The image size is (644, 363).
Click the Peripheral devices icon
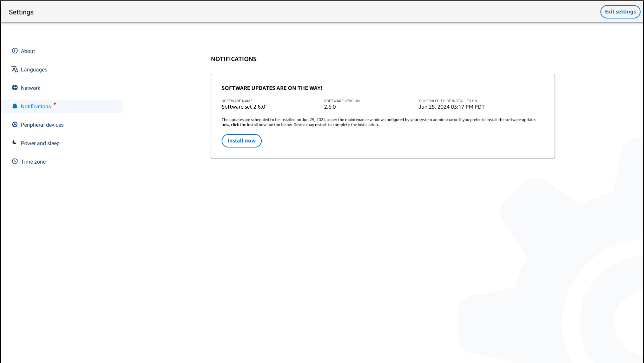pos(15,124)
